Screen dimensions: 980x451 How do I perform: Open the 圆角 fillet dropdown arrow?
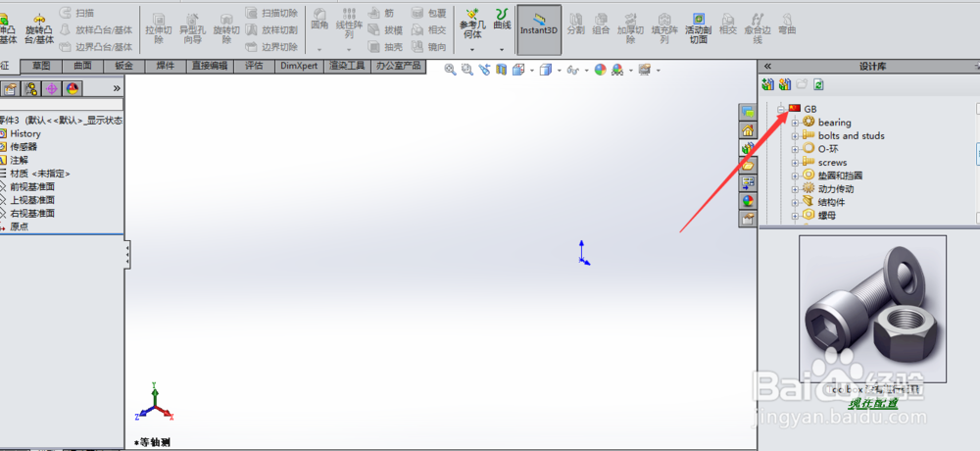coord(319,49)
